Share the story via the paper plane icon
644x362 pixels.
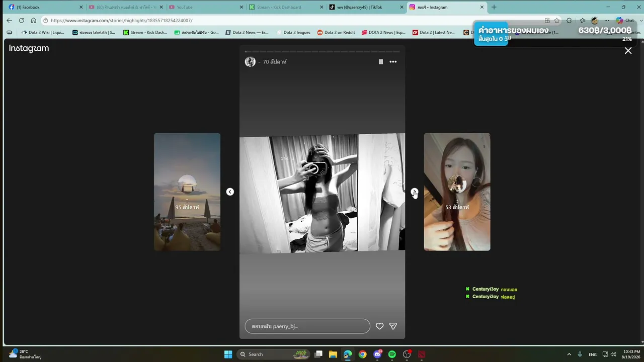[393, 326]
